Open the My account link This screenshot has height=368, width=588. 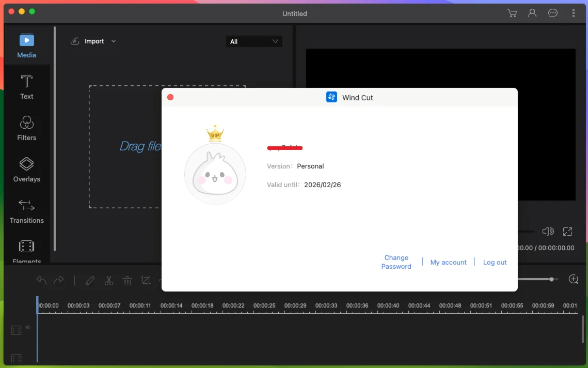point(448,262)
